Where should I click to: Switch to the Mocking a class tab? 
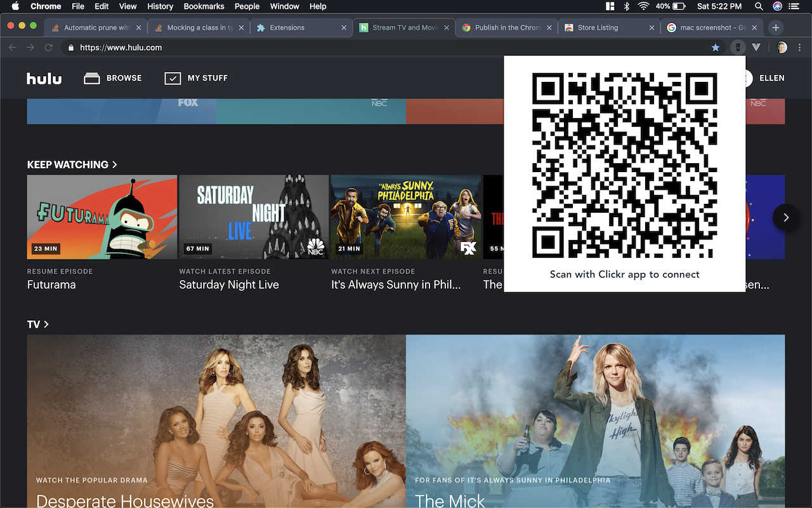pos(199,27)
